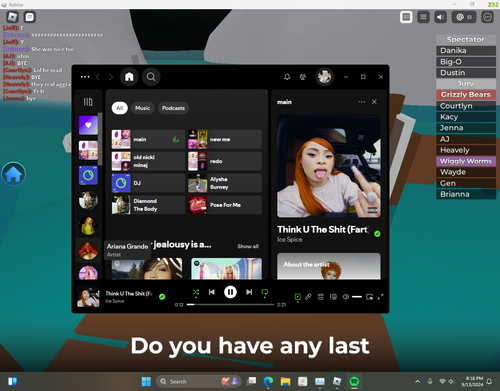The width and height of the screenshot is (500, 391).
Task: Open the Windows Start menu
Action: coord(146,381)
